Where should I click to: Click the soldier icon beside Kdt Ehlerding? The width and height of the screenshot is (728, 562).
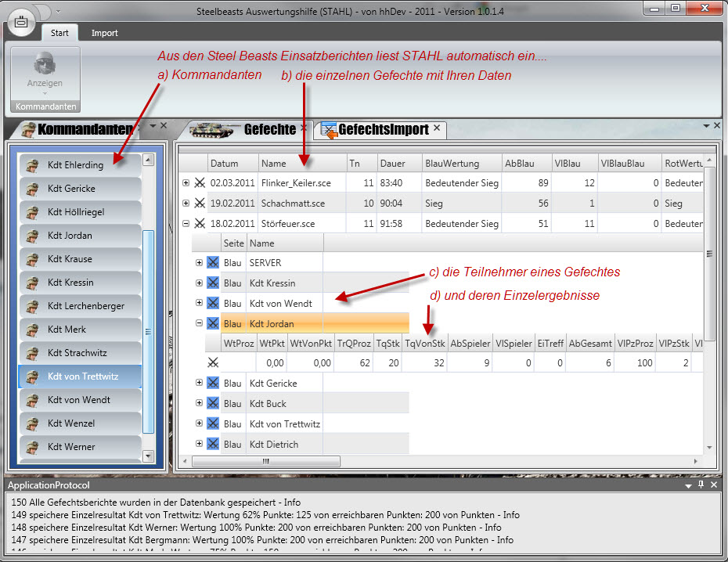tap(33, 165)
